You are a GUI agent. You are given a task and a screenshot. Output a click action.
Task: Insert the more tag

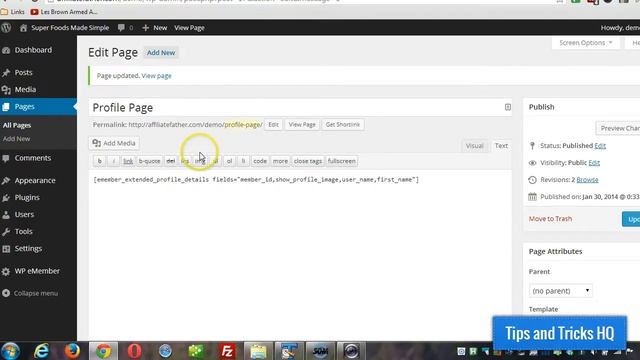(280, 161)
